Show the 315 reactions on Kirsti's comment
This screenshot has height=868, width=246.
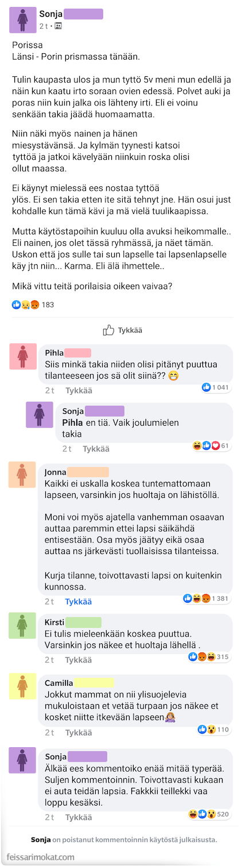point(209,657)
